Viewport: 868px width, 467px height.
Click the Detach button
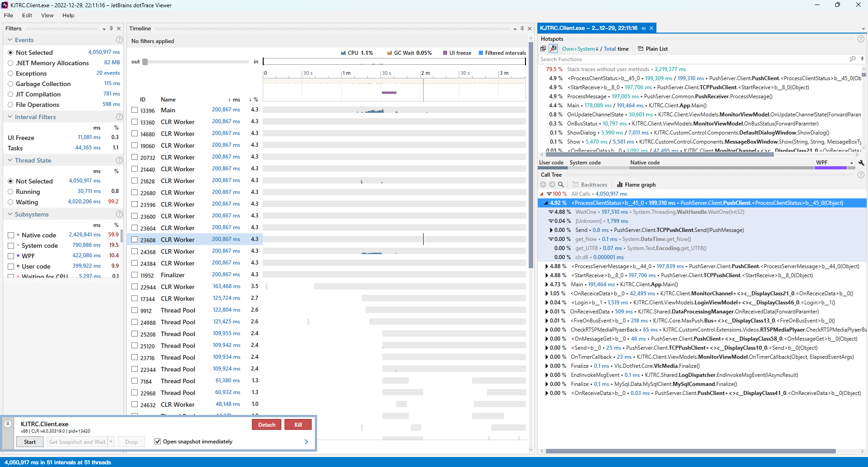[x=267, y=424]
